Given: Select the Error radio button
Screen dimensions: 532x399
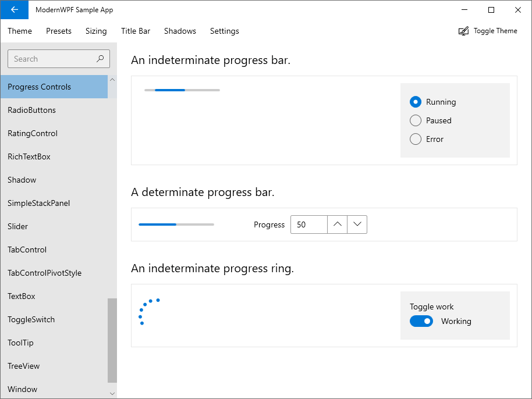Looking at the screenshot, I should 416,139.
